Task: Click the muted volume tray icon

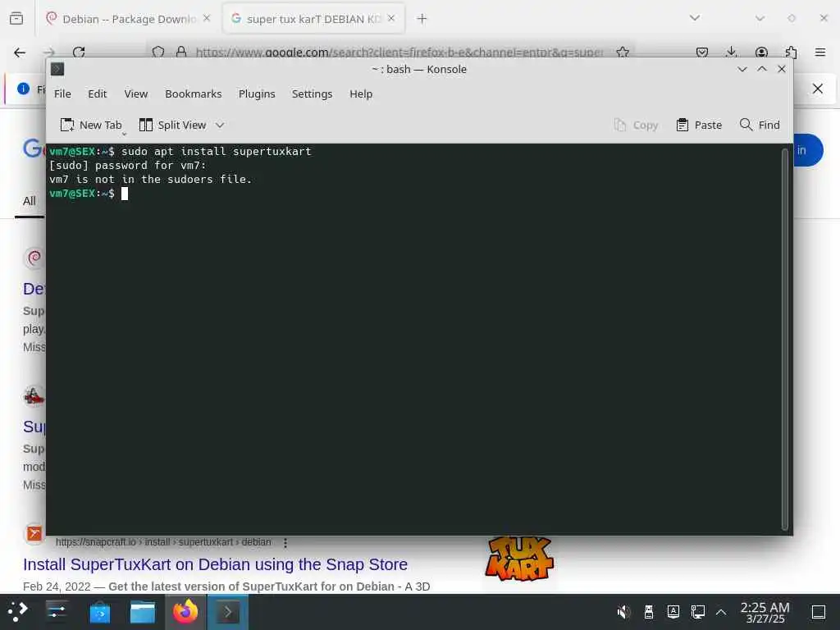Action: pos(623,611)
